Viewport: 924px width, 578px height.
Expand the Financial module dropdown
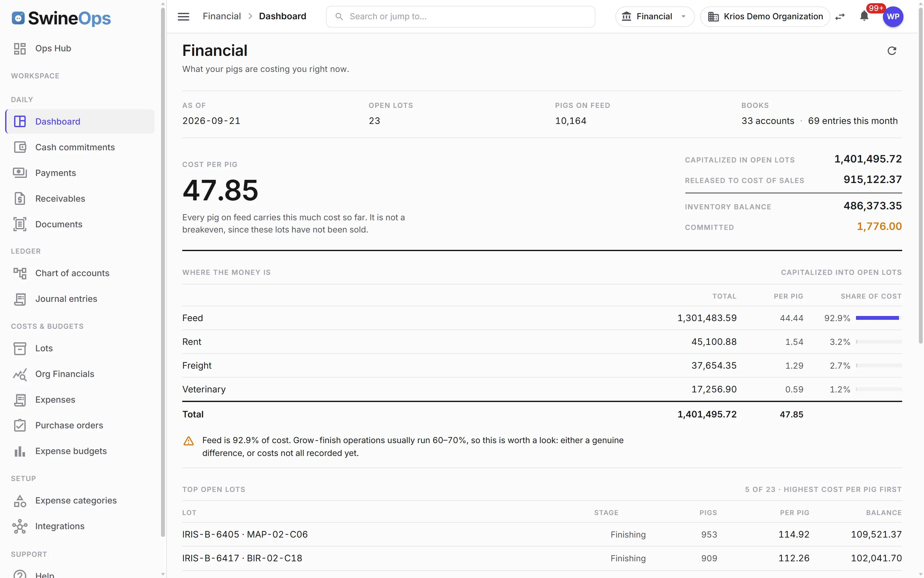pyautogui.click(x=654, y=16)
